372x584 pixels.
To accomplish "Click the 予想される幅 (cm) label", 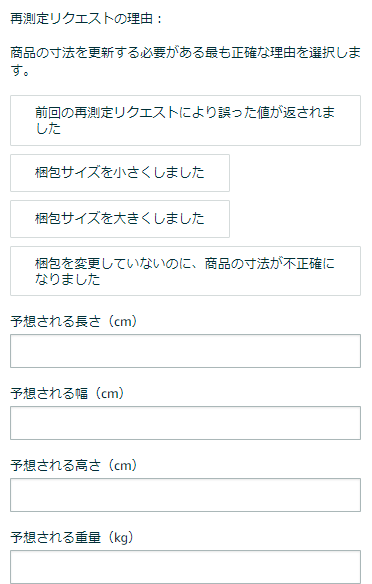I will 67,393.
